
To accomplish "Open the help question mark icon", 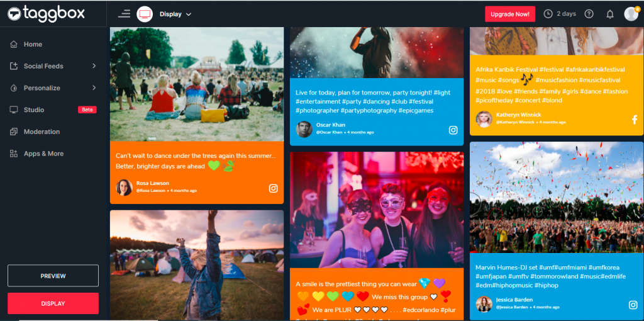I will tap(589, 14).
